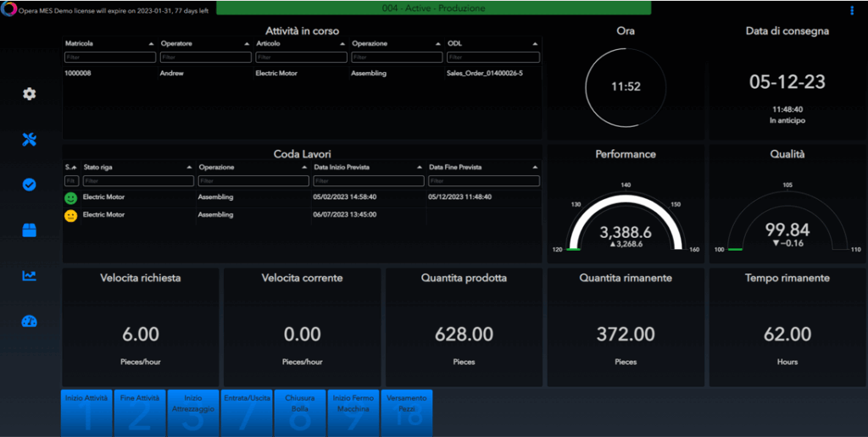Open the box package icon in sidebar
The height and width of the screenshot is (437, 868).
[x=30, y=230]
